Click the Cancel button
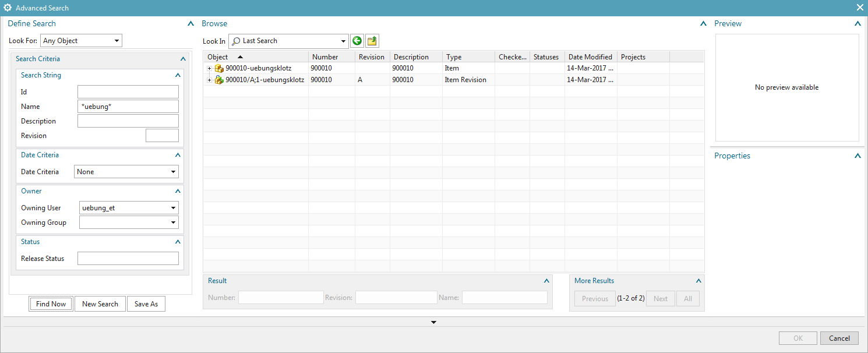Screen dimensions: 868x353 [x=839, y=338]
